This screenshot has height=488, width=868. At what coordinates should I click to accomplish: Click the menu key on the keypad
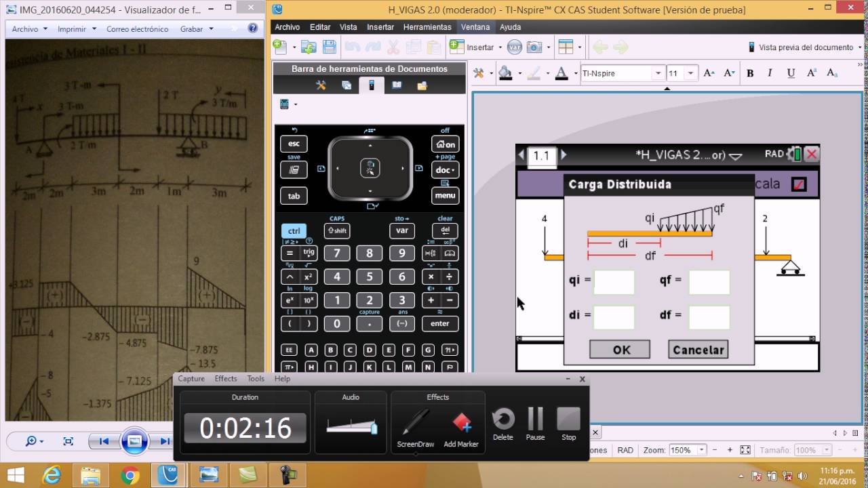445,196
